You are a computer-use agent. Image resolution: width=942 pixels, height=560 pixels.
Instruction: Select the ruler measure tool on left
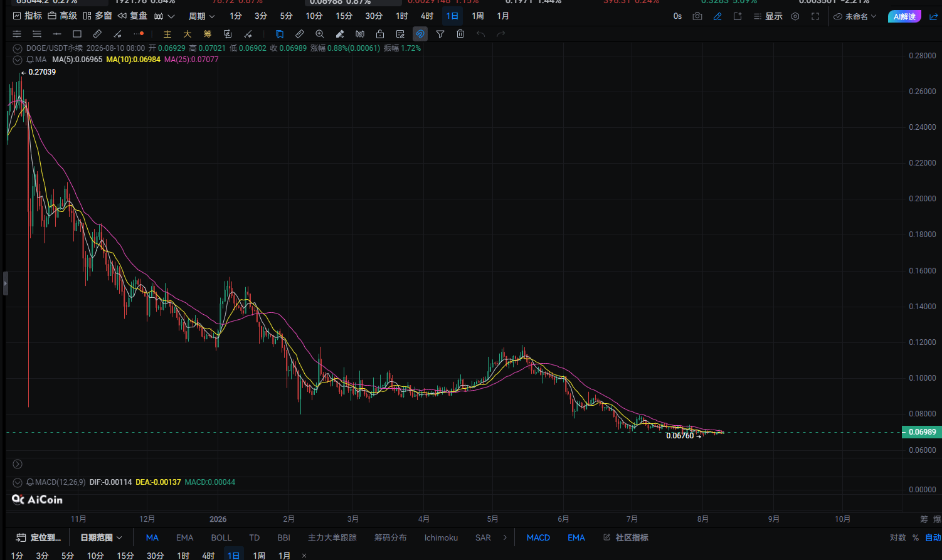tap(97, 34)
